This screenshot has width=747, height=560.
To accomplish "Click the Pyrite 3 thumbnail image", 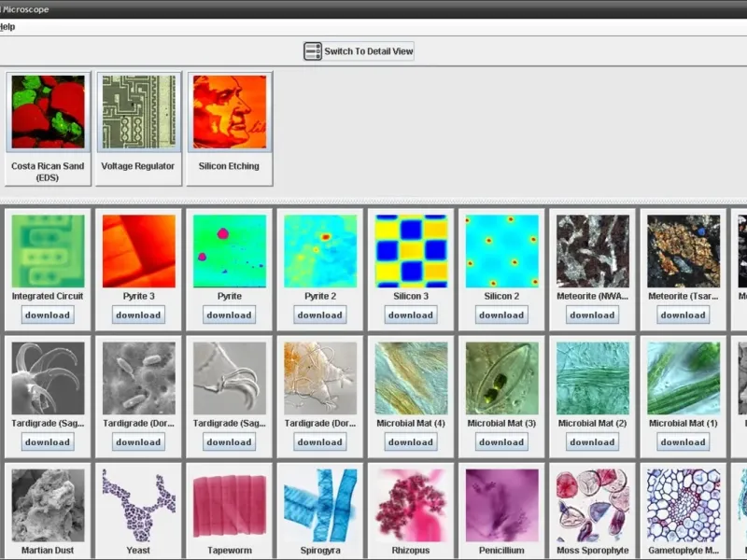I will [138, 251].
